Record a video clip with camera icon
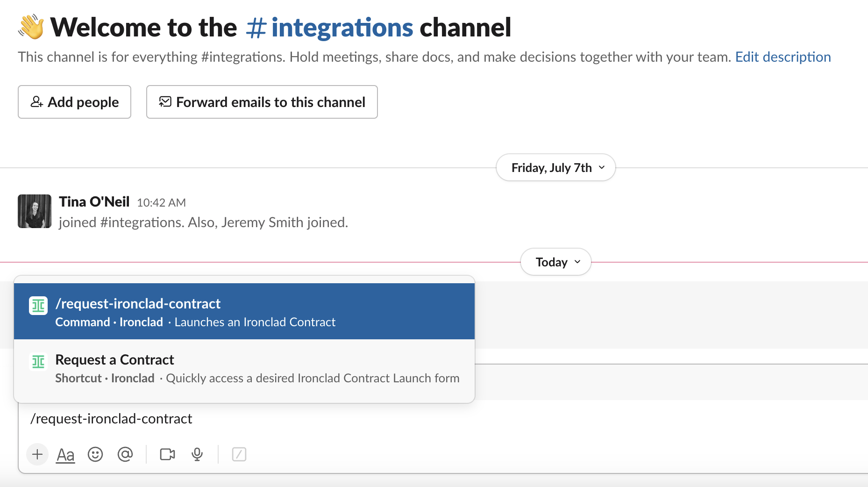 (167, 454)
